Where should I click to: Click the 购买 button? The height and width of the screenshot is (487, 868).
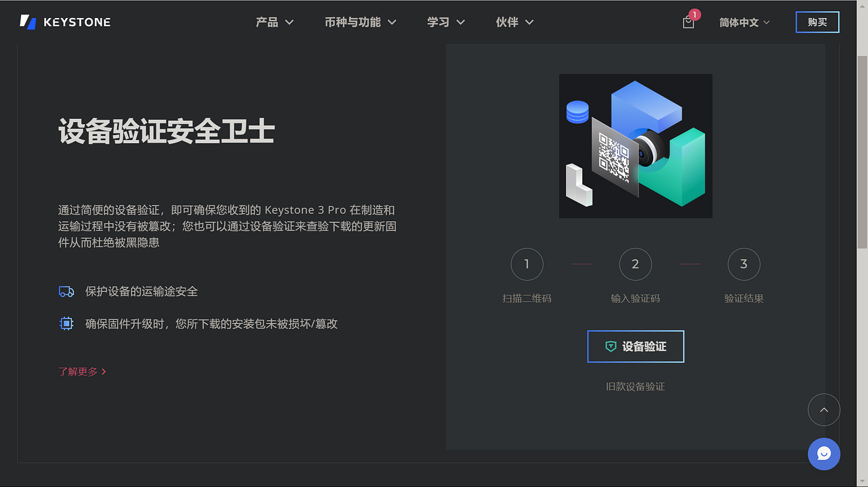click(817, 22)
